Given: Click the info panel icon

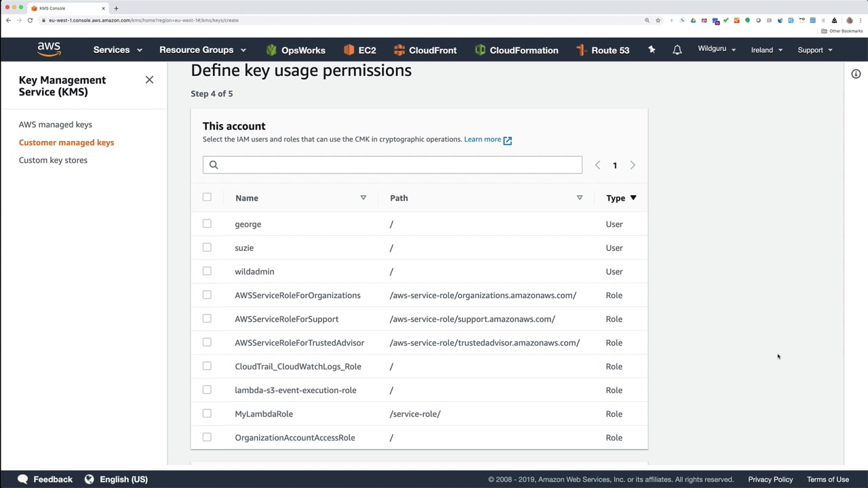Looking at the screenshot, I should click(856, 74).
